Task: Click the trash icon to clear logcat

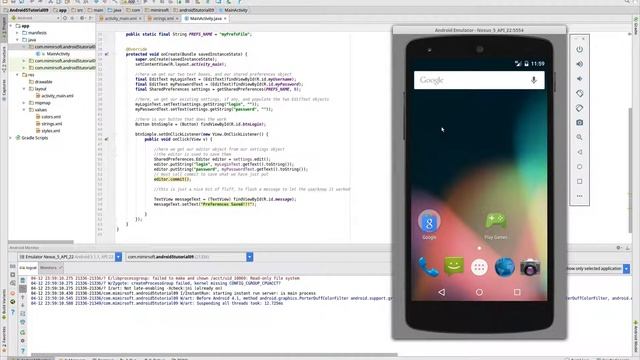Action: point(23,280)
